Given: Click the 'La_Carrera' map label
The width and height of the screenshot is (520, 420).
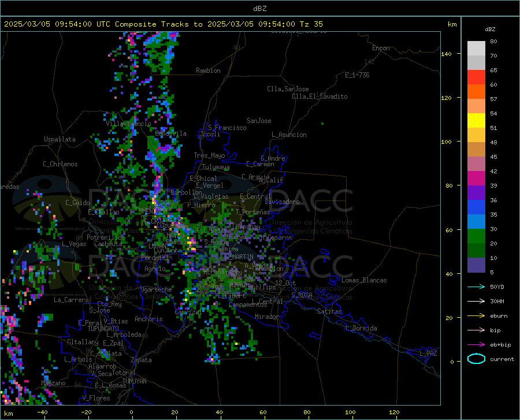Looking at the screenshot, I should tap(71, 300).
